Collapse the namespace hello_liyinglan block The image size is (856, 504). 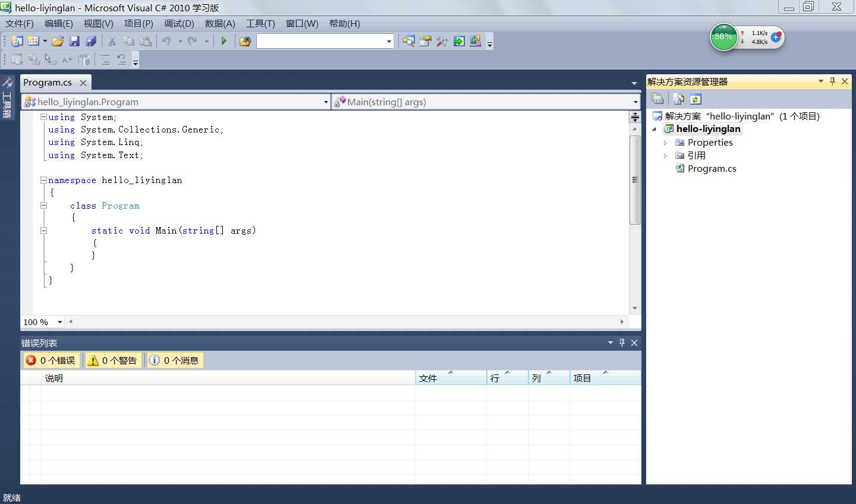point(43,180)
